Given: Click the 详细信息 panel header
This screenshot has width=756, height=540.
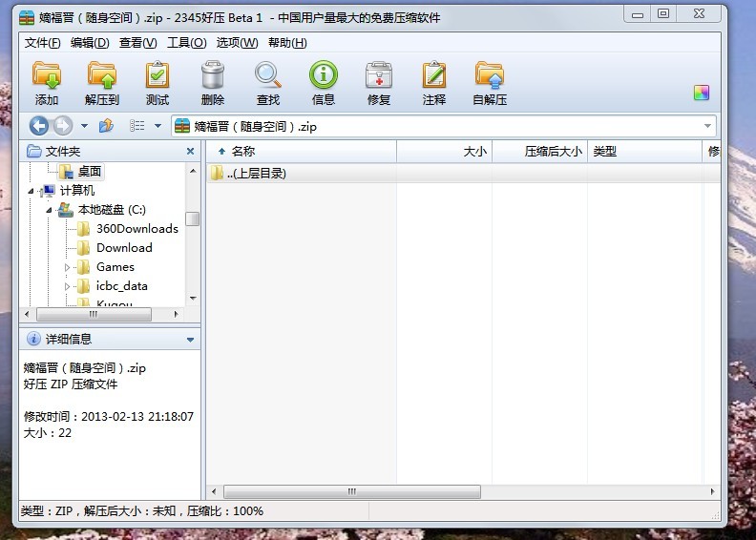Looking at the screenshot, I should (110, 339).
